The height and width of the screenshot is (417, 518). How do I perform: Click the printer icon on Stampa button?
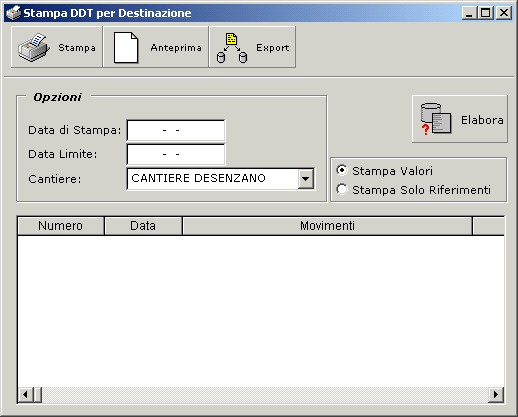[x=34, y=47]
